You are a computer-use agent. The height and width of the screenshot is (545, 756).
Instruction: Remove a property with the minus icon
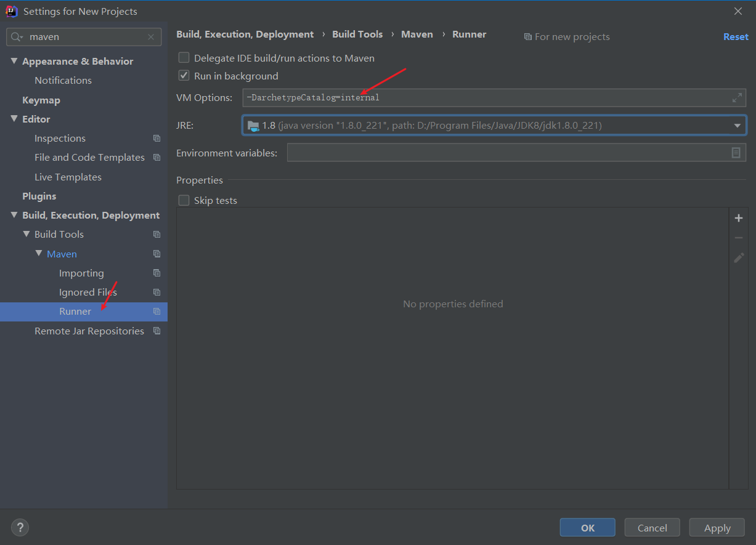coord(739,238)
